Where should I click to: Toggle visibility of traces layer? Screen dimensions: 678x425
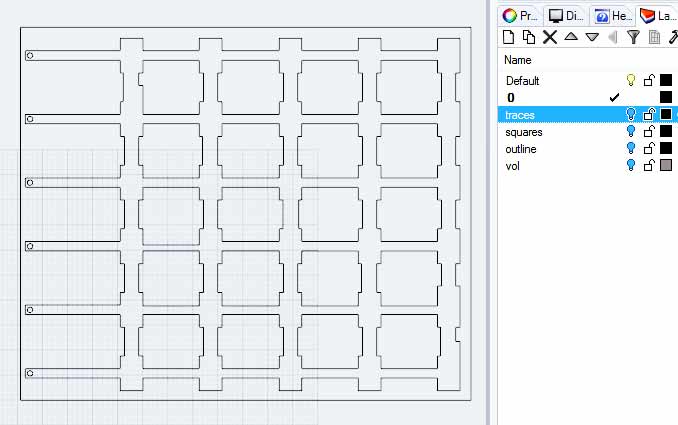pos(631,114)
